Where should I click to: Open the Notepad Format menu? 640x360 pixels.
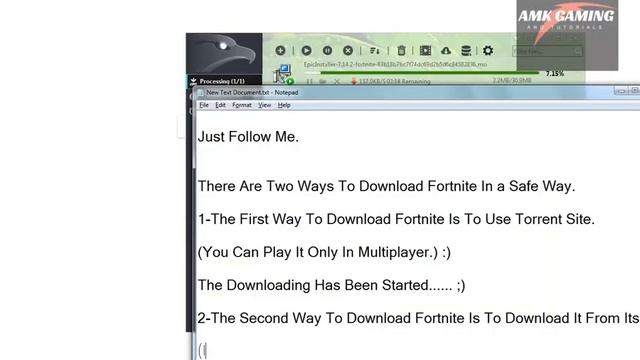coord(242,105)
